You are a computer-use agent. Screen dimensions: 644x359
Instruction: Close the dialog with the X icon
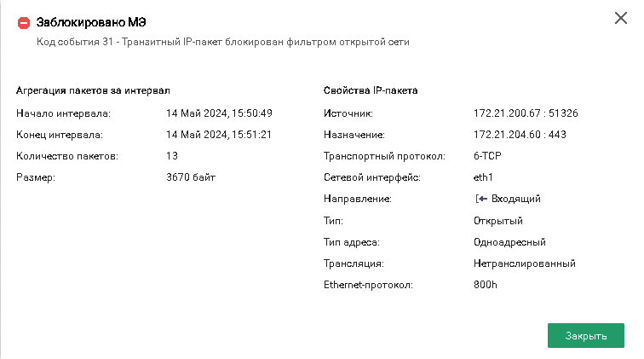621,18
